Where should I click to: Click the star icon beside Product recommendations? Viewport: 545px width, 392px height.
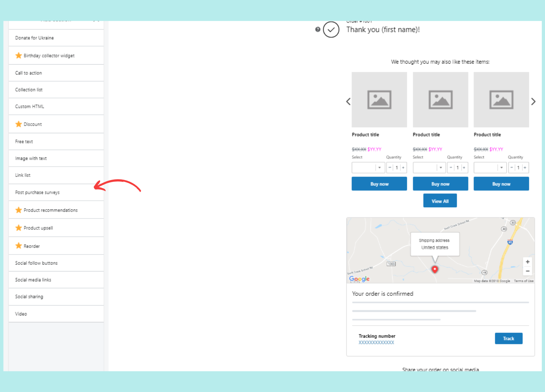pyautogui.click(x=19, y=210)
